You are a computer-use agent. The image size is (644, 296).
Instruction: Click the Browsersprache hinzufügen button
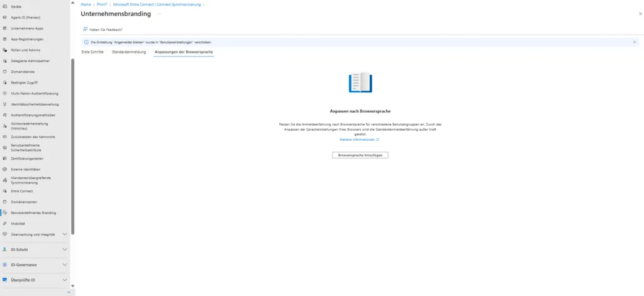[360, 155]
